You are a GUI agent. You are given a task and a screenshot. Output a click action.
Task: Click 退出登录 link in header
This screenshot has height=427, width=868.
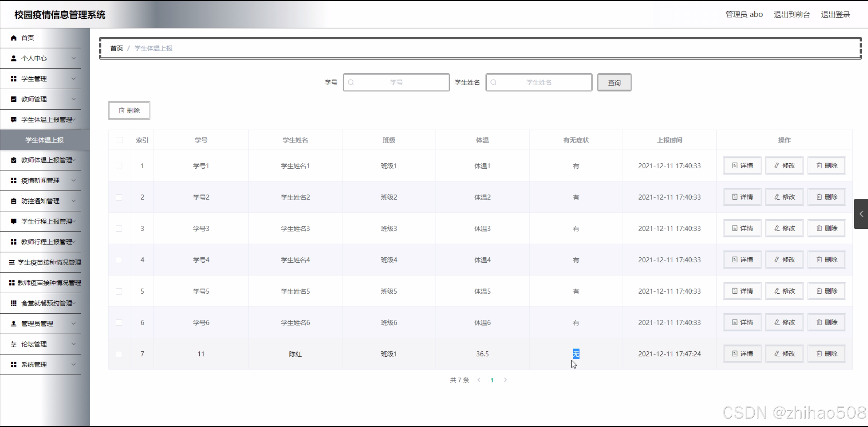point(835,15)
